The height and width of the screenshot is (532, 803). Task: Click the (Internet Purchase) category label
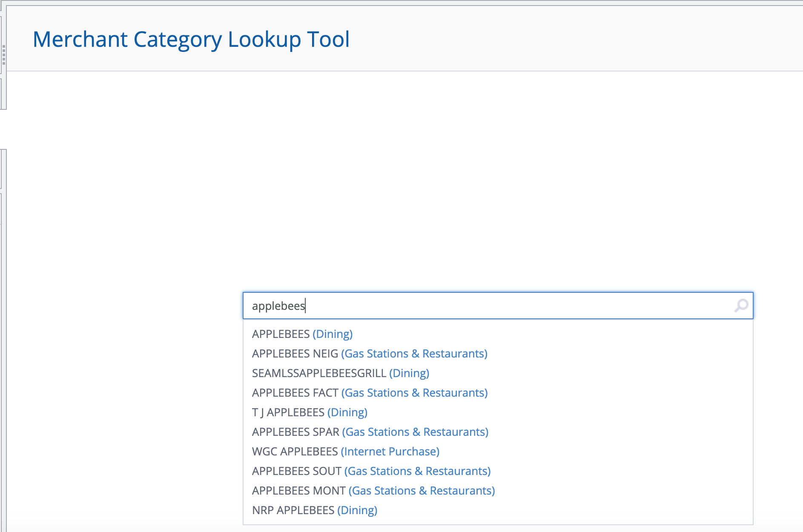(390, 452)
